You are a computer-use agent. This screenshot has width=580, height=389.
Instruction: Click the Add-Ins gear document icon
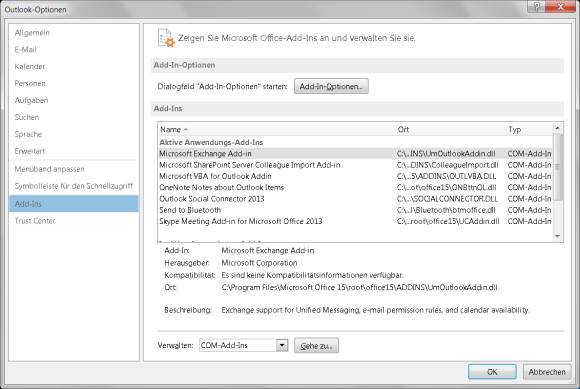[166, 38]
